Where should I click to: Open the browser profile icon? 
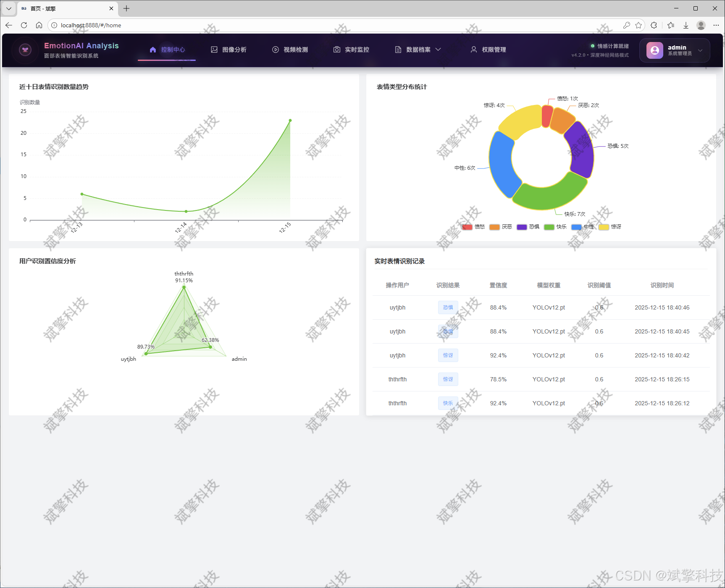click(x=701, y=25)
